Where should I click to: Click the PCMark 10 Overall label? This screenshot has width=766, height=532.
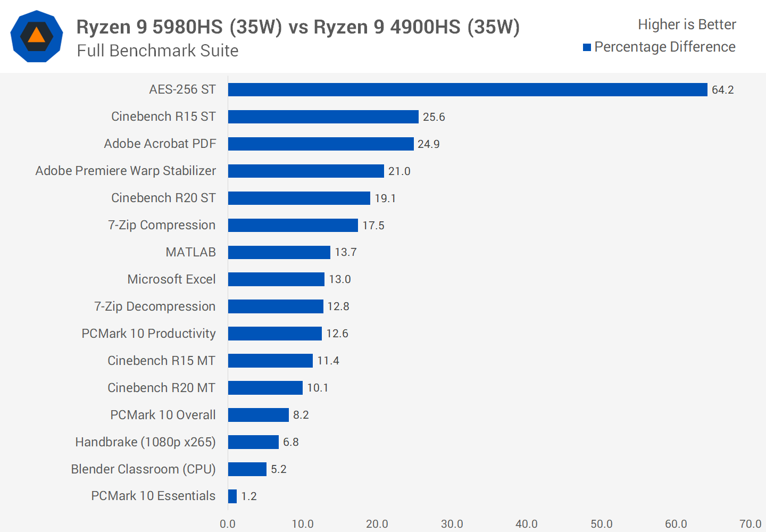point(163,415)
